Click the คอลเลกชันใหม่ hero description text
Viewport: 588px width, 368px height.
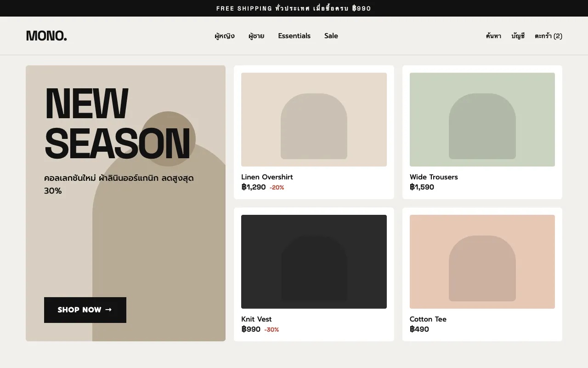click(x=119, y=184)
